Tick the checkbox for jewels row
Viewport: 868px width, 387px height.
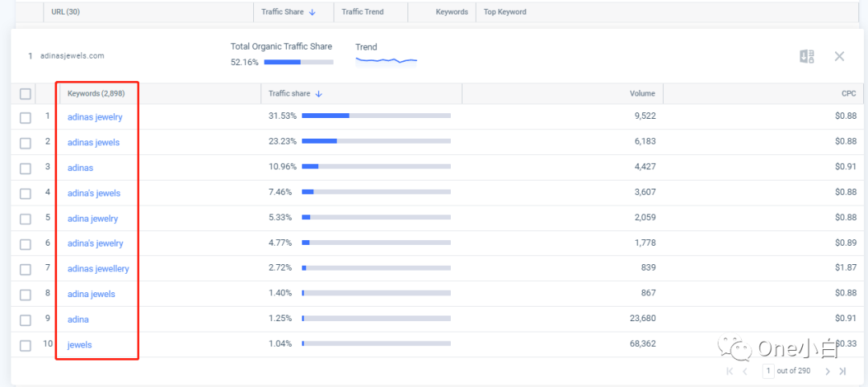coord(26,345)
